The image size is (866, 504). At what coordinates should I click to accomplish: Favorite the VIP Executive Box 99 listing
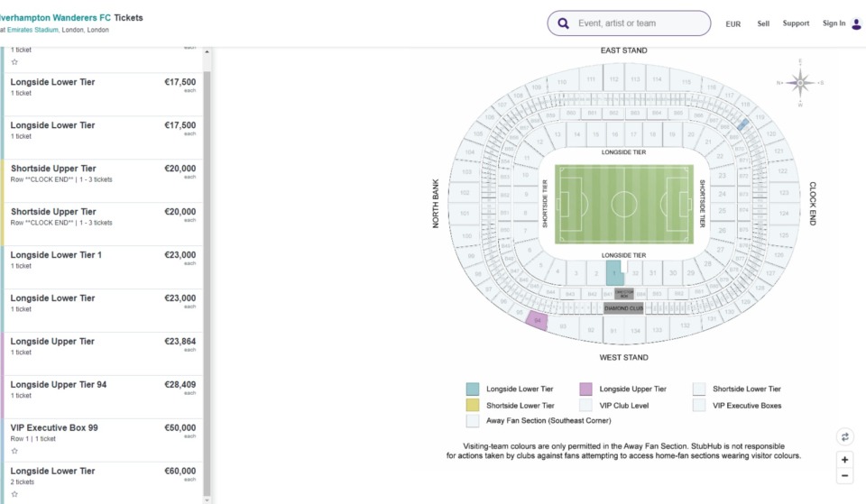14,451
